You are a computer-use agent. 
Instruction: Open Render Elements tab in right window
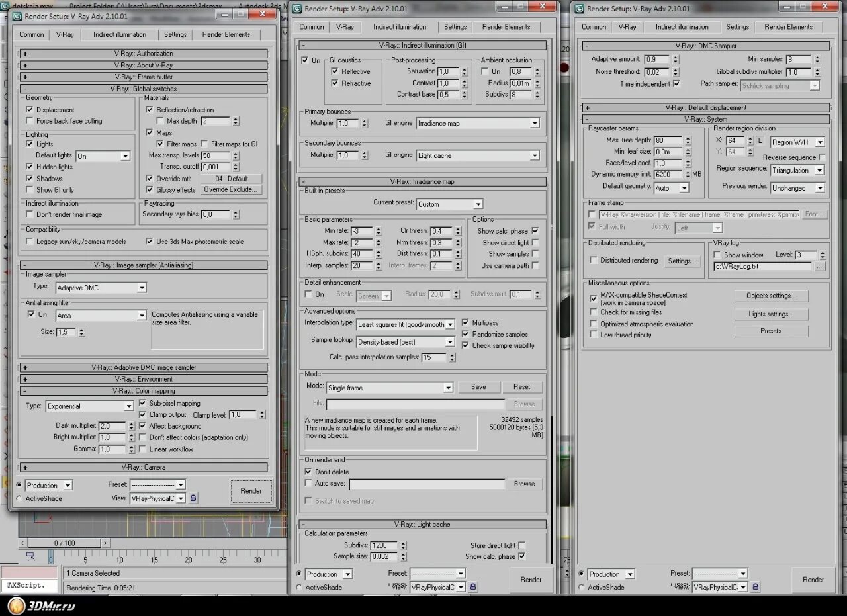pyautogui.click(x=788, y=27)
